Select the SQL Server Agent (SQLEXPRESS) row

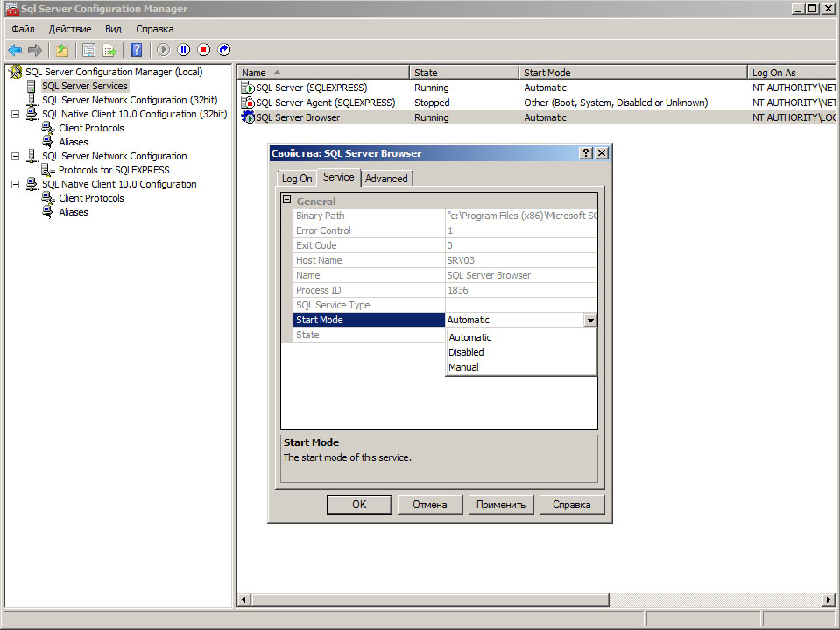coord(324,103)
